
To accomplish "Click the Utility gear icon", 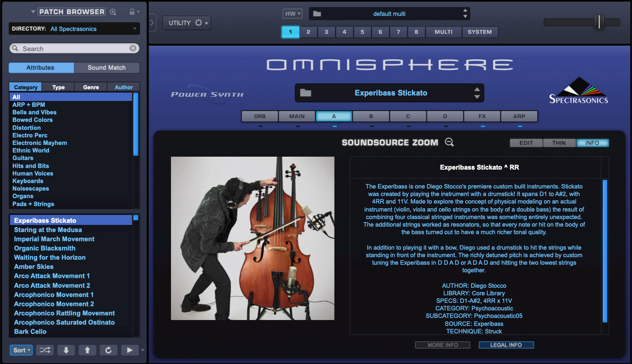I will click(199, 23).
